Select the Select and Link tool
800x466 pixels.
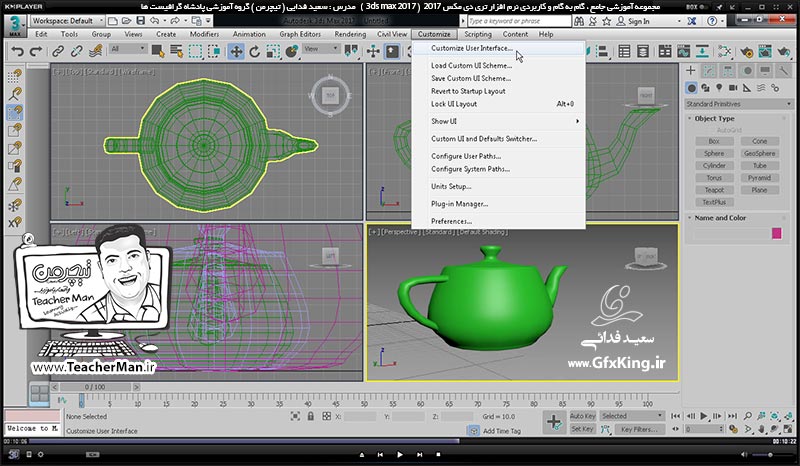pyautogui.click(x=58, y=51)
